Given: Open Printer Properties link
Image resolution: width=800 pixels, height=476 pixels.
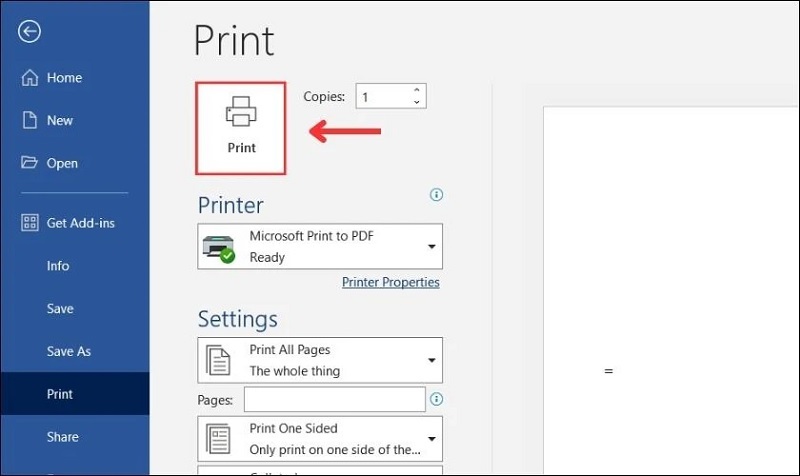Looking at the screenshot, I should coord(390,282).
